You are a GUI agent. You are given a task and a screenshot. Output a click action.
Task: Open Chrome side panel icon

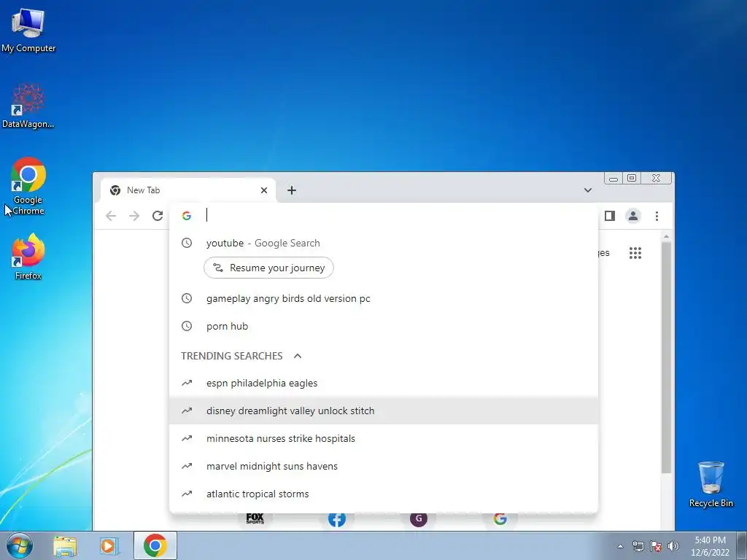pyautogui.click(x=610, y=216)
